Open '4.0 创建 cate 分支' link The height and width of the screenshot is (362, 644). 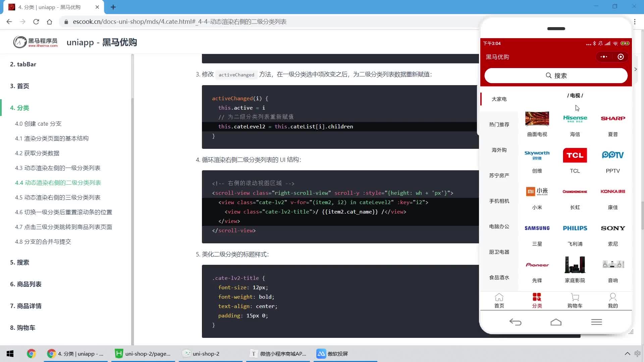[x=38, y=124]
